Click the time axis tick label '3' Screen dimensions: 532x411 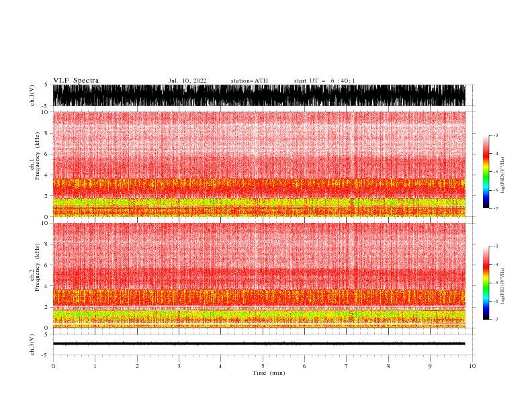(x=179, y=366)
